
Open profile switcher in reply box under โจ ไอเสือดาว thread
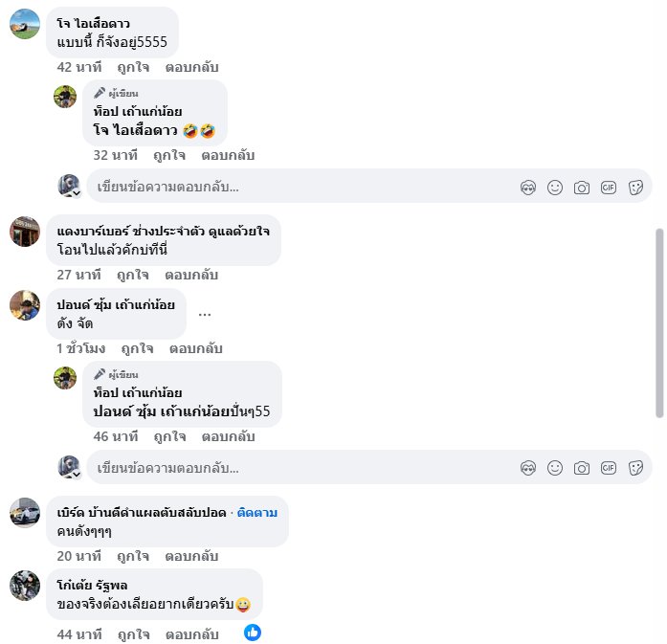[69, 187]
